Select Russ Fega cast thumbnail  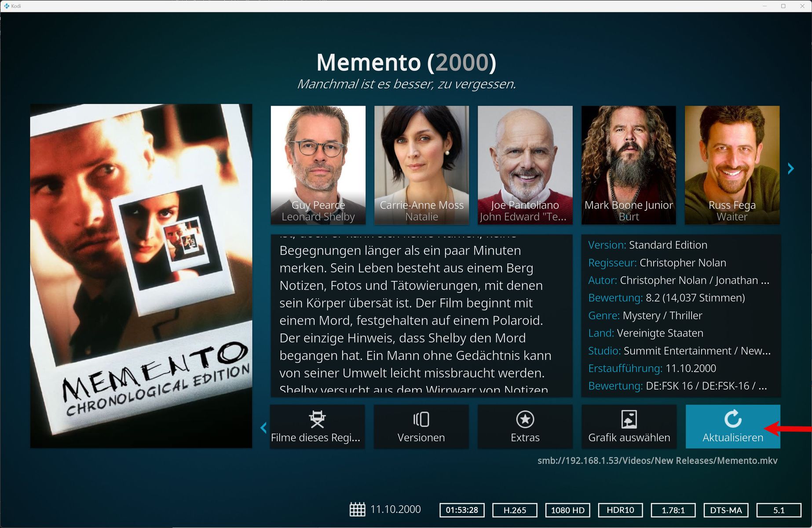click(732, 165)
